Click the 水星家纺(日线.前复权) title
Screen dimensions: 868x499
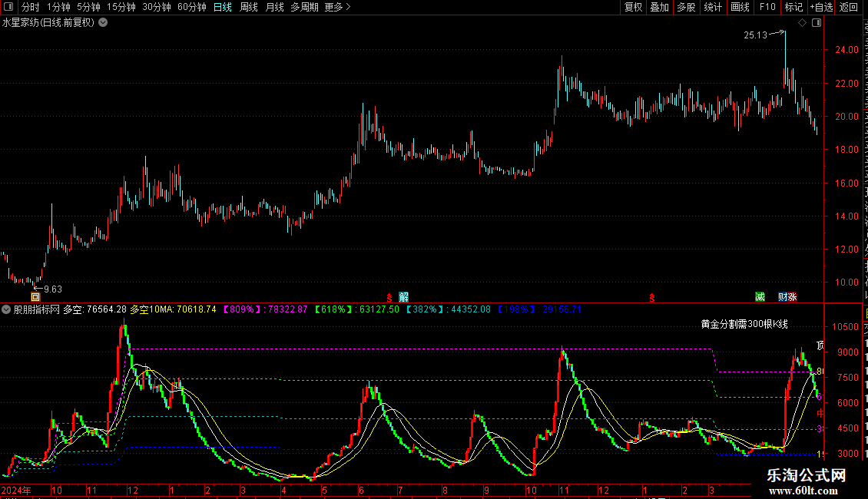click(48, 23)
